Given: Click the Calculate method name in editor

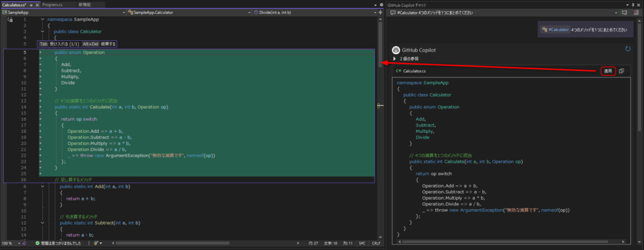Looking at the screenshot, I should point(100,107).
